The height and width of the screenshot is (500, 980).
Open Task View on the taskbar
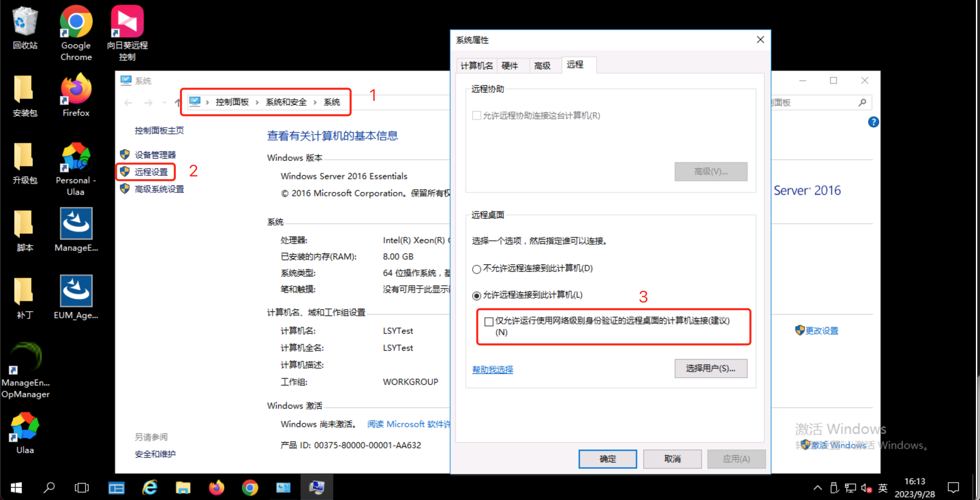(81, 487)
